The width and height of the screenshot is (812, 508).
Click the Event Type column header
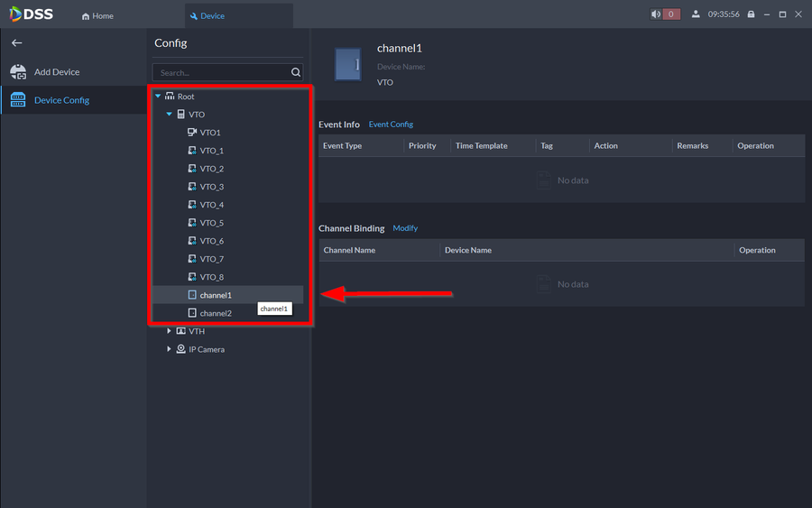click(342, 146)
